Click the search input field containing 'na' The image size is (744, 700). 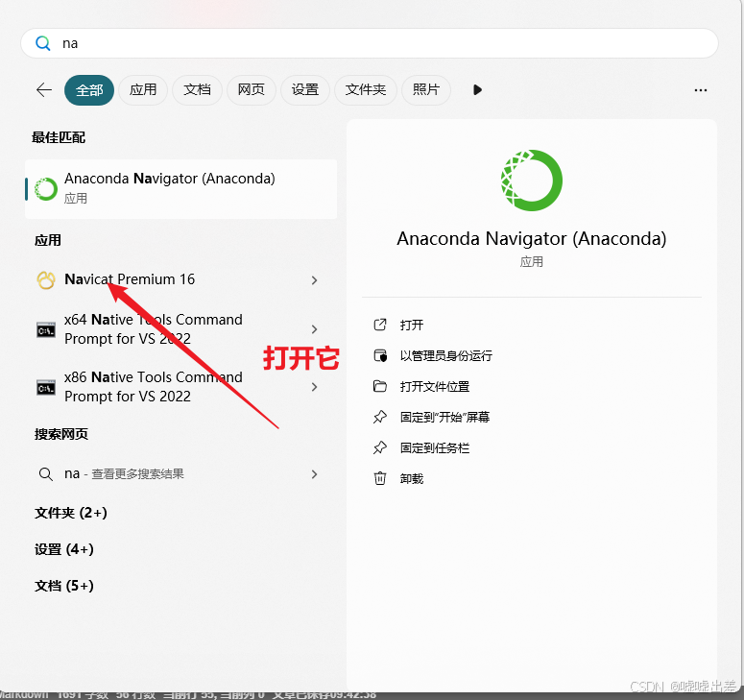click(x=370, y=43)
